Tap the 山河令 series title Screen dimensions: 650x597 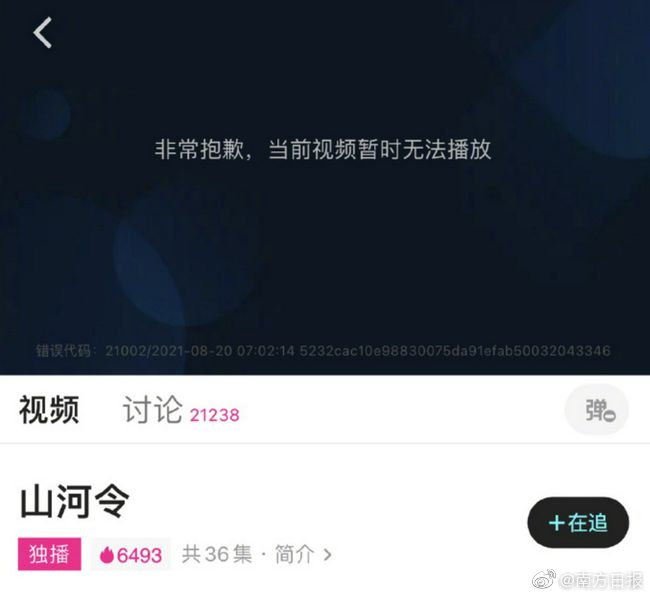point(75,501)
